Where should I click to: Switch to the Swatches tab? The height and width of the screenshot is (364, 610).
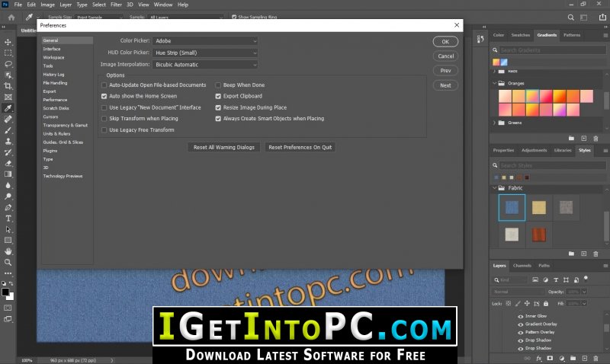point(521,35)
